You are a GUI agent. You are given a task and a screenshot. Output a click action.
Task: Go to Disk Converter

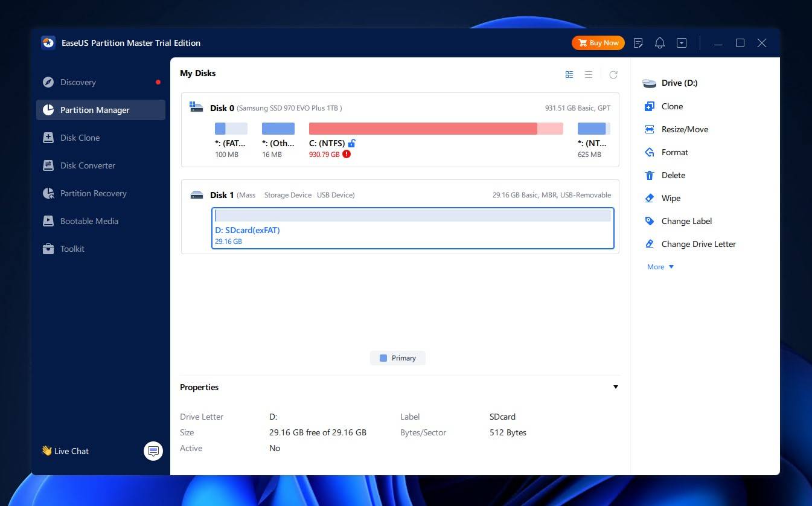pyautogui.click(x=100, y=165)
